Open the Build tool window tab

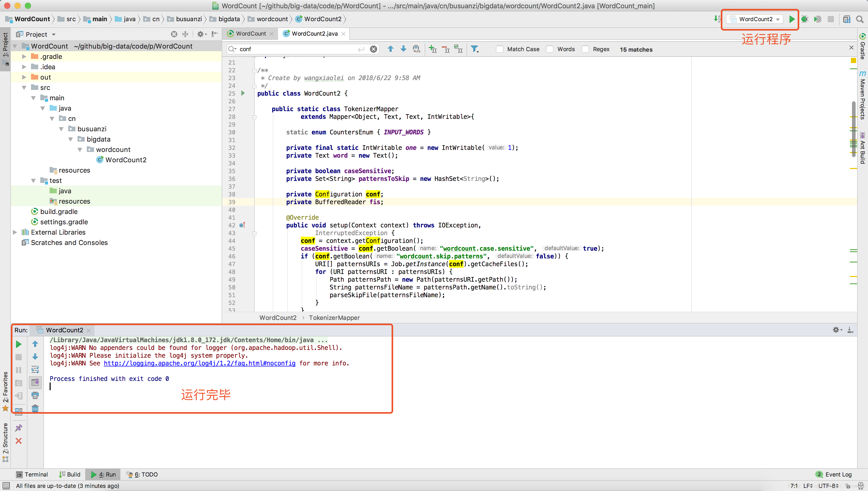[69, 474]
